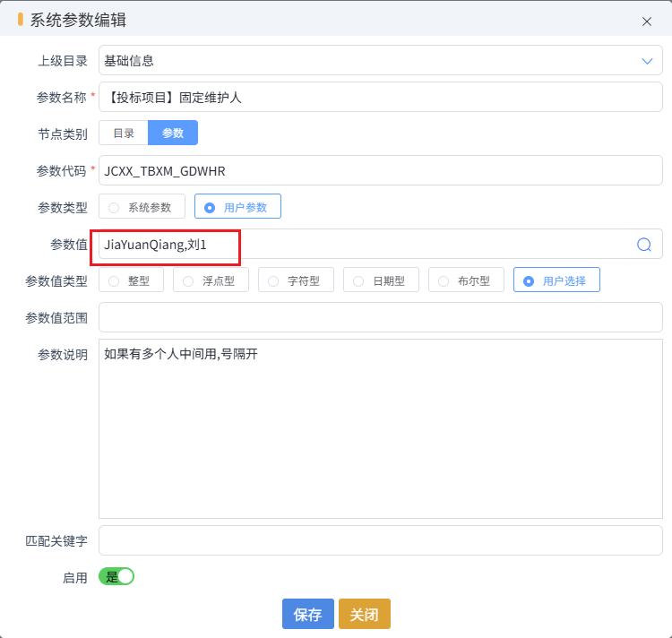This screenshot has width=672, height=638.
Task: Choose 用户参数 radio option
Action: pos(237,206)
